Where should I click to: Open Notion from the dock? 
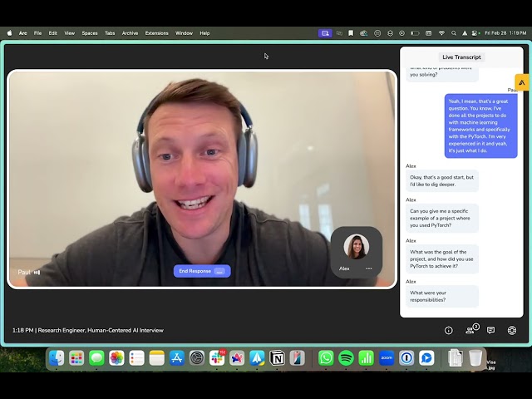[277, 358]
